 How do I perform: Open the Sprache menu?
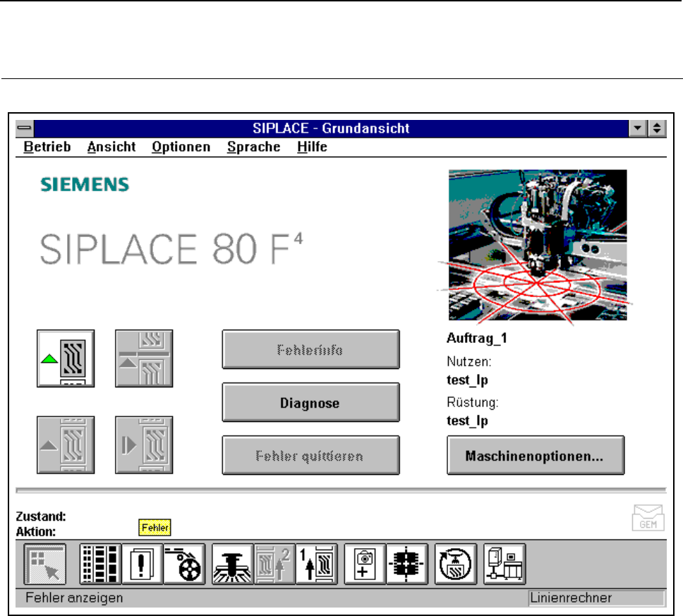253,147
